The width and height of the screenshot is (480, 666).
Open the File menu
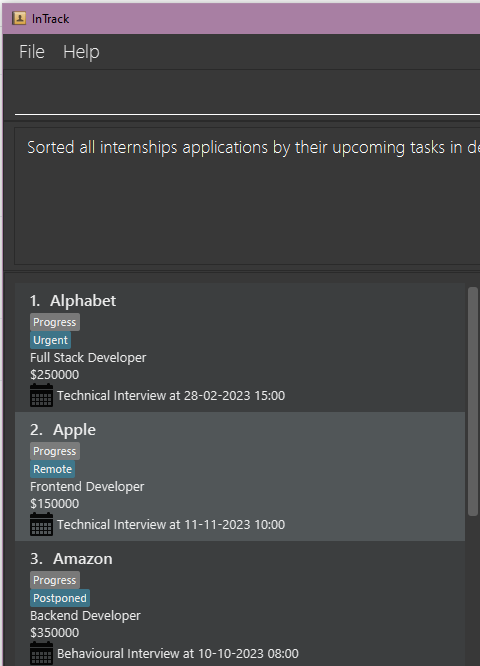pos(32,52)
